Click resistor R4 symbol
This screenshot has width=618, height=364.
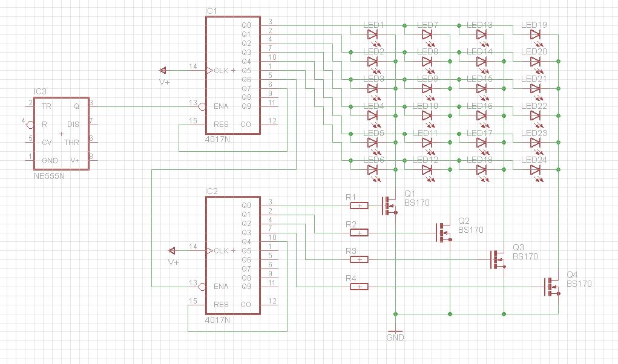coord(360,287)
